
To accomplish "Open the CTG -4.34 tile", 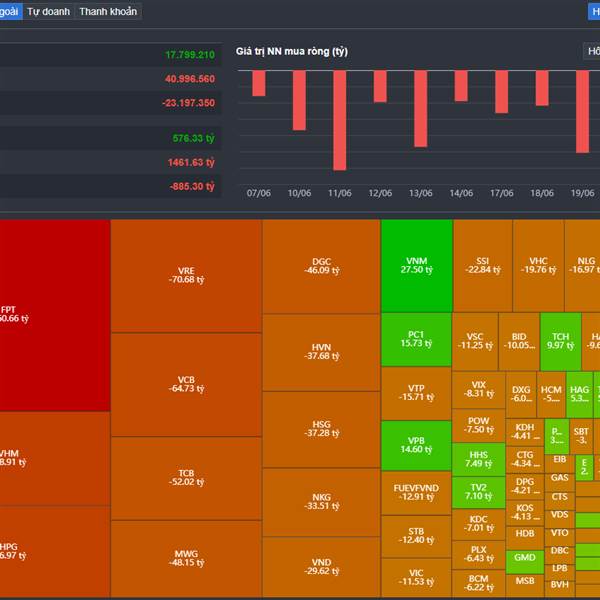I will pos(525,460).
